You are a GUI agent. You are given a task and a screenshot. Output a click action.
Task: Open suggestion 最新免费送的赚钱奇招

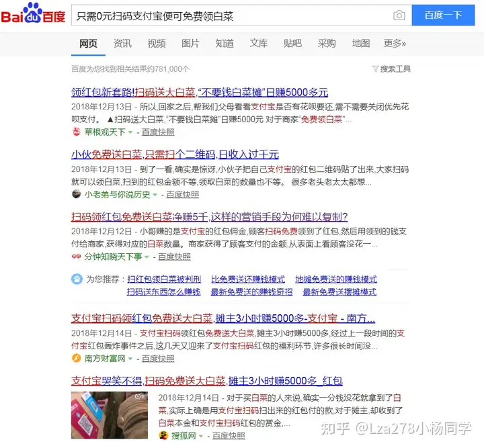(x=251, y=292)
